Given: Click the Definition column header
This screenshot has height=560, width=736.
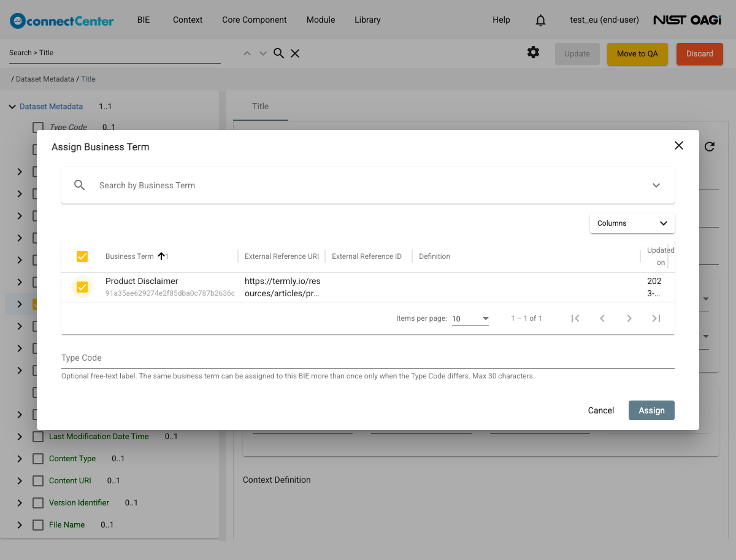Looking at the screenshot, I should click(x=434, y=256).
